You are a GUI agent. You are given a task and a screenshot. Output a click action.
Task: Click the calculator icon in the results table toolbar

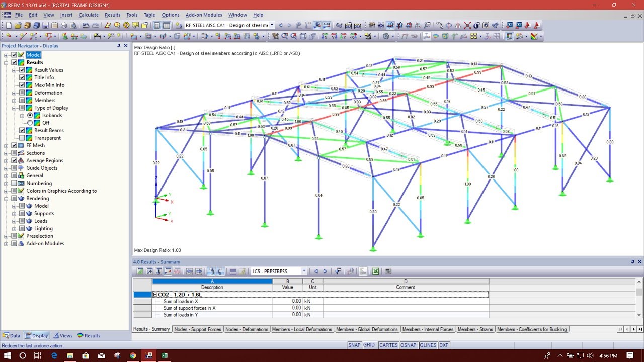coord(388,271)
